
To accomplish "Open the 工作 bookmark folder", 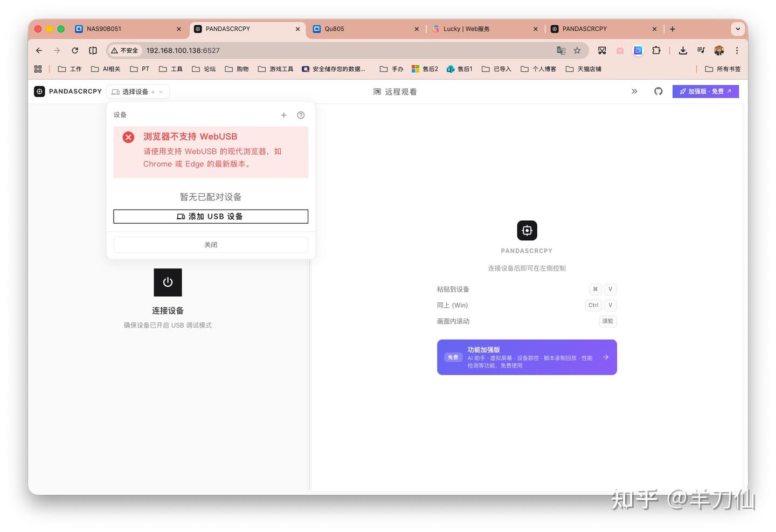I will [70, 69].
